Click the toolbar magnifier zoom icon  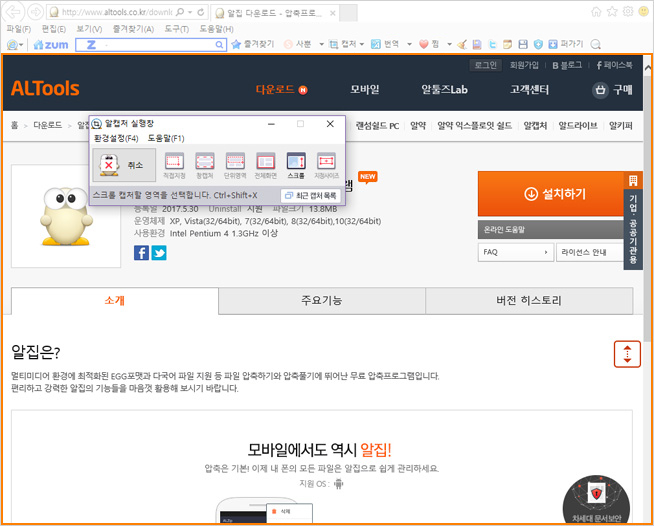tap(596, 44)
